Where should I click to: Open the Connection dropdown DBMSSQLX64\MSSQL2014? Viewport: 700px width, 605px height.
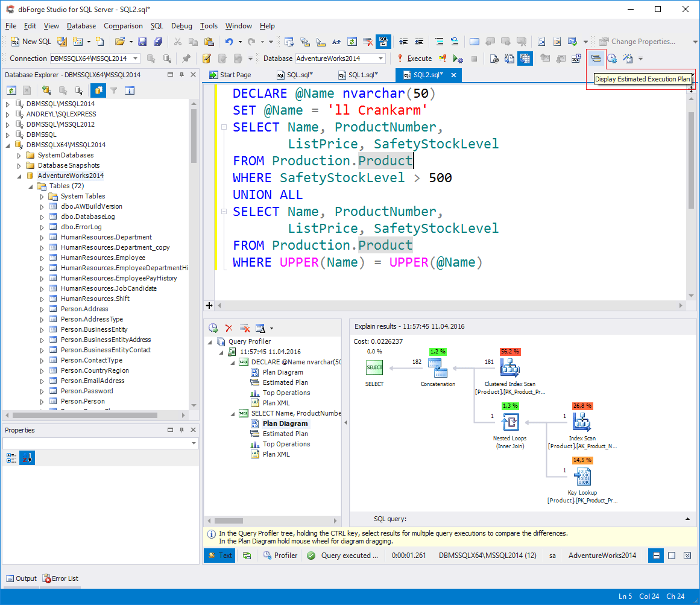point(134,58)
